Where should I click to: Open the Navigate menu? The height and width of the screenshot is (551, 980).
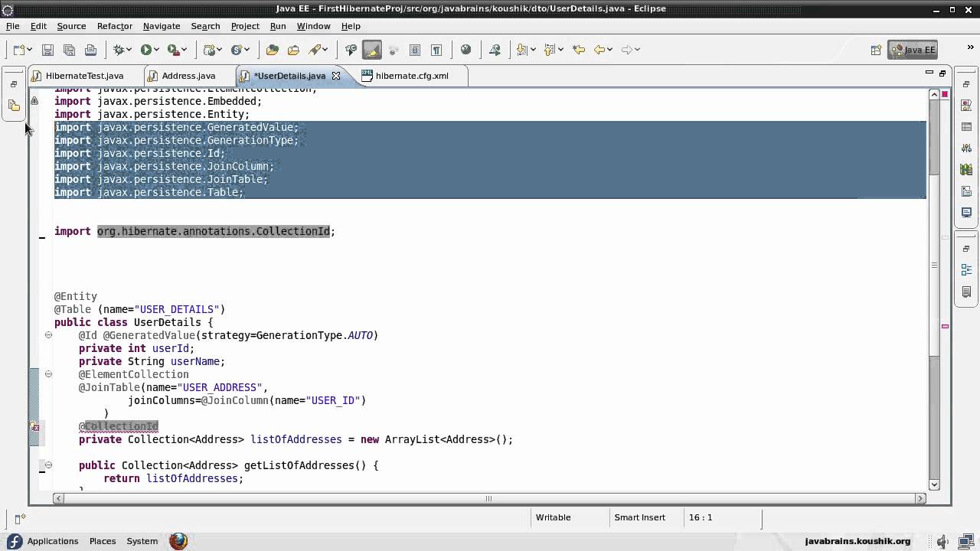[162, 26]
